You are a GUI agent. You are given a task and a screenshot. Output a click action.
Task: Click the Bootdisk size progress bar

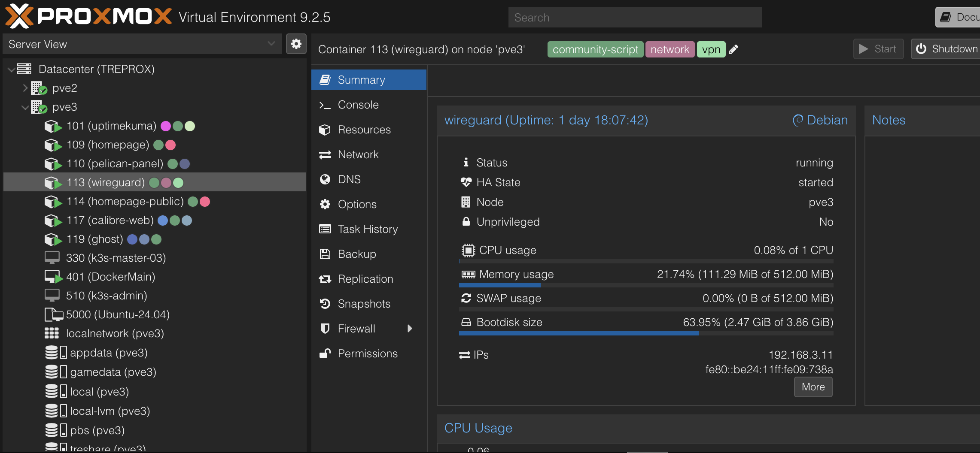click(646, 333)
